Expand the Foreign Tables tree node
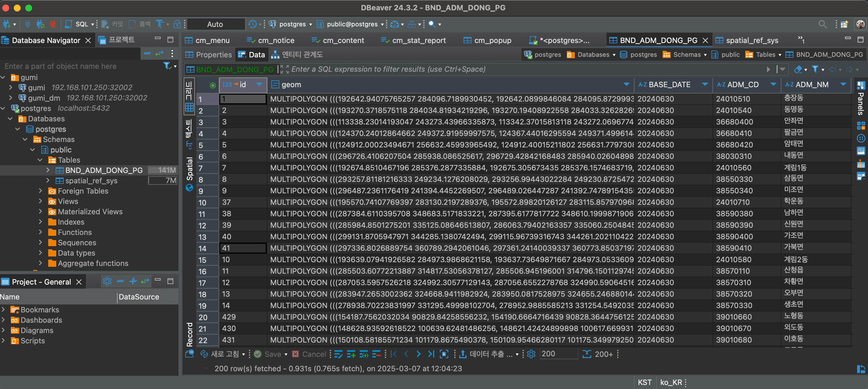The image size is (868, 389). [x=40, y=191]
